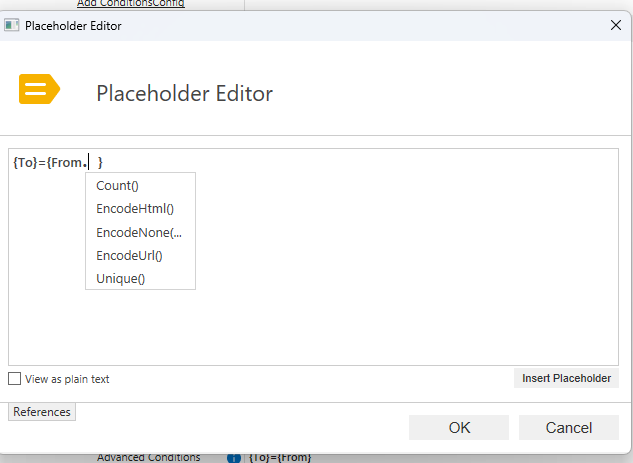Screen dimensions: 633x463
Task: Click the Placeholder Editor heading text
Action: pos(184,93)
